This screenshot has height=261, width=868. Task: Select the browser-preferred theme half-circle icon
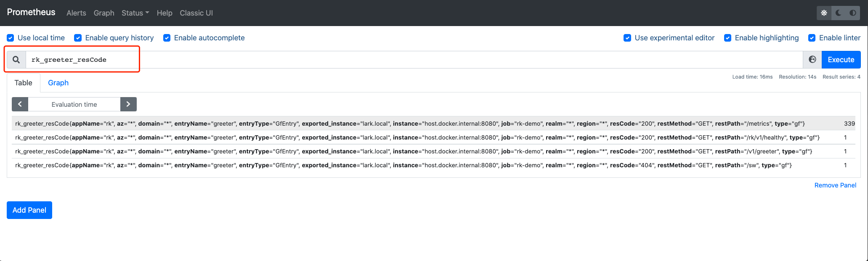pos(853,13)
